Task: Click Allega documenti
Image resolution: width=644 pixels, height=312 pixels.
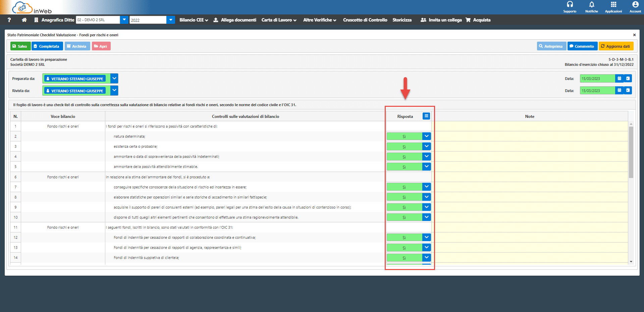Action: click(x=235, y=20)
